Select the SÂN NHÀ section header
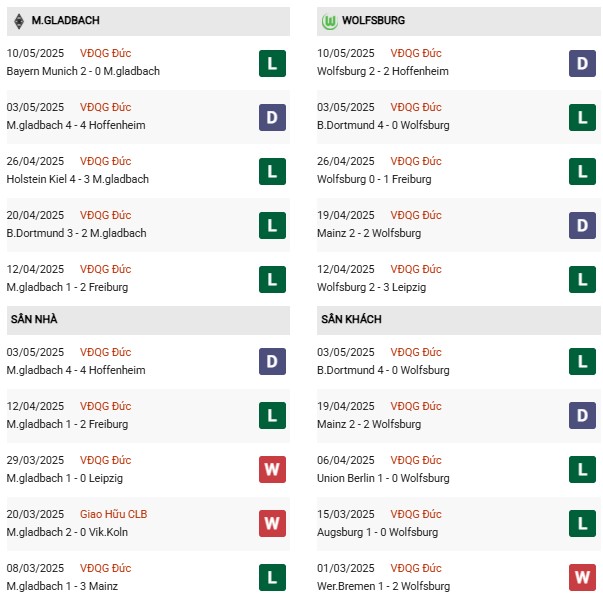603x599 pixels. 148,320
